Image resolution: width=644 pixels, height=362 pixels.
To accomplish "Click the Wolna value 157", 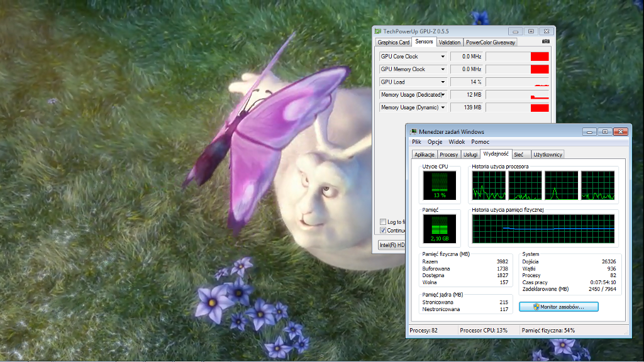I will click(x=504, y=282).
